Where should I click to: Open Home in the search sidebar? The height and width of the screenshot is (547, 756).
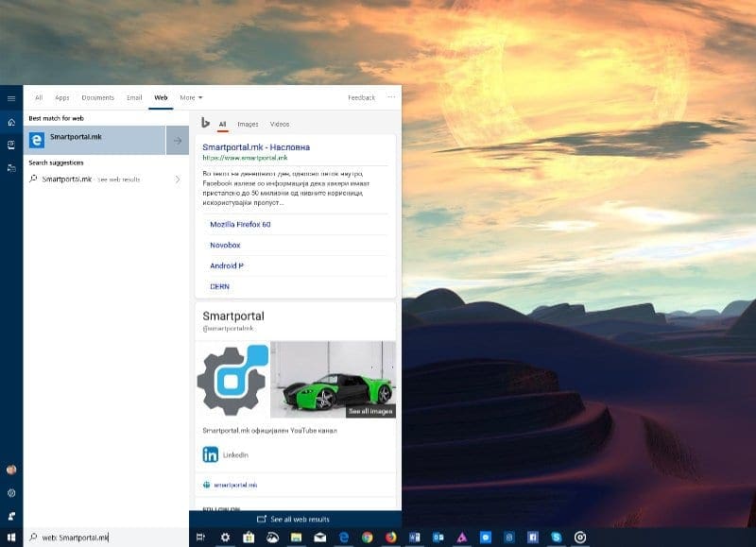point(11,123)
